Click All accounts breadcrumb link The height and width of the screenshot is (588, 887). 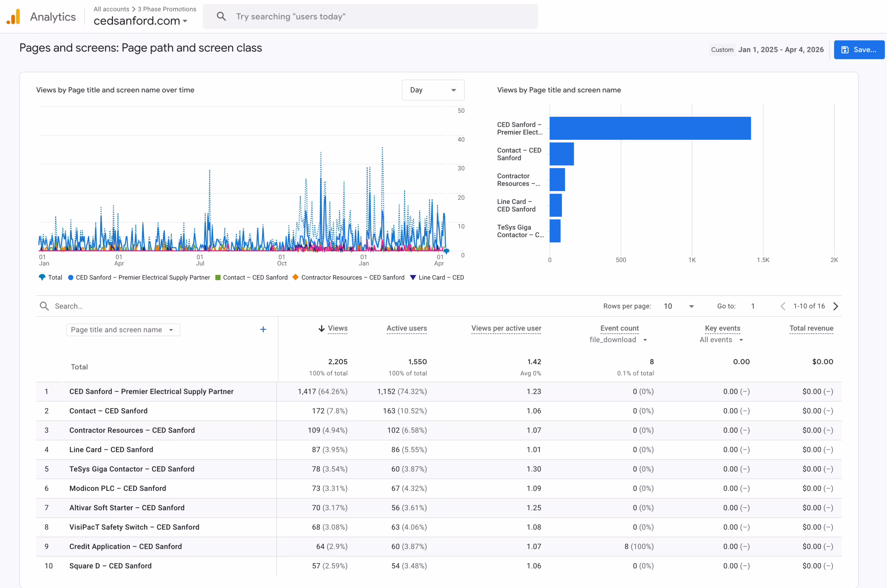(x=111, y=9)
